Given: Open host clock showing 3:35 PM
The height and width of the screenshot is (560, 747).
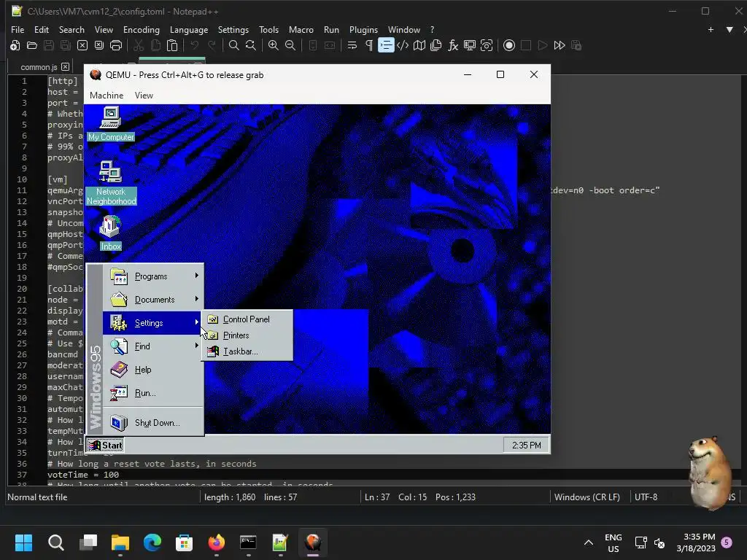Looking at the screenshot, I should coord(696,542).
